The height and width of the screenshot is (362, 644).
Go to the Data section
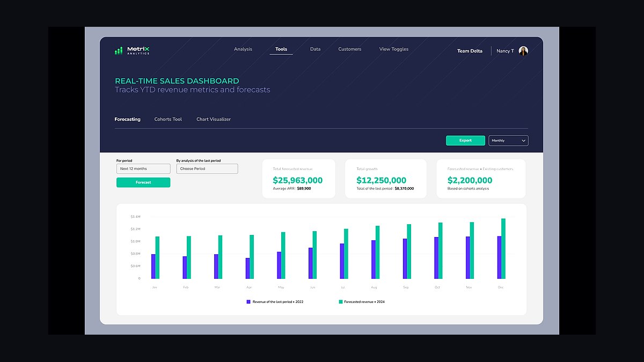(316, 49)
